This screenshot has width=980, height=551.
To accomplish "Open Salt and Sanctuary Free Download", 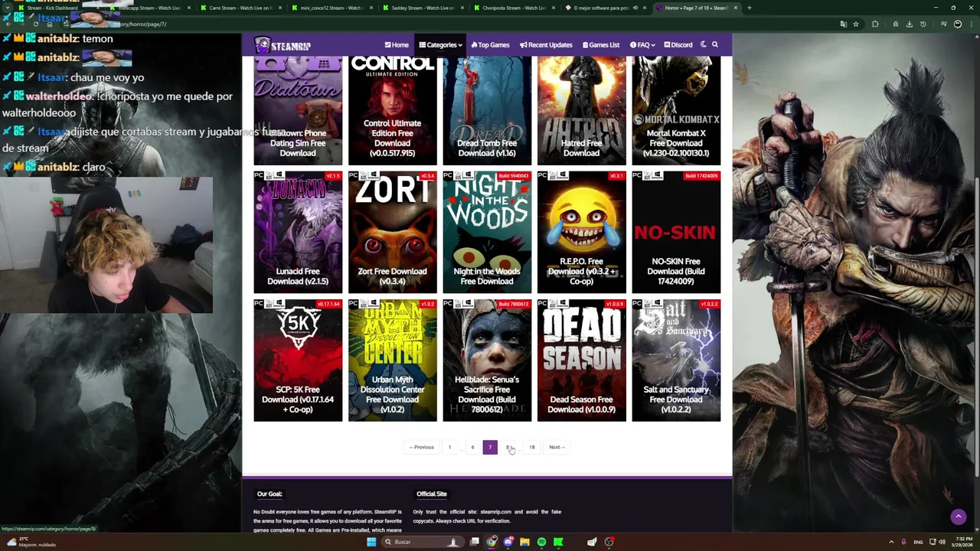I will [x=676, y=360].
